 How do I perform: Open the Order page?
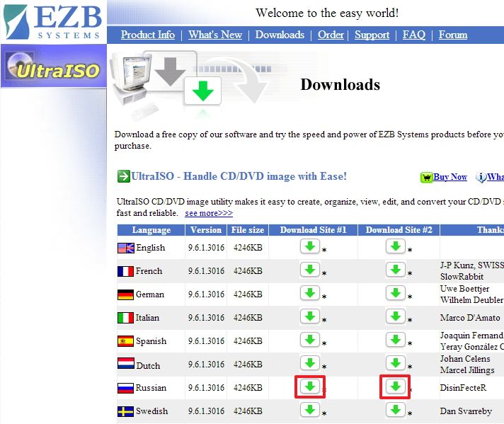(331, 35)
